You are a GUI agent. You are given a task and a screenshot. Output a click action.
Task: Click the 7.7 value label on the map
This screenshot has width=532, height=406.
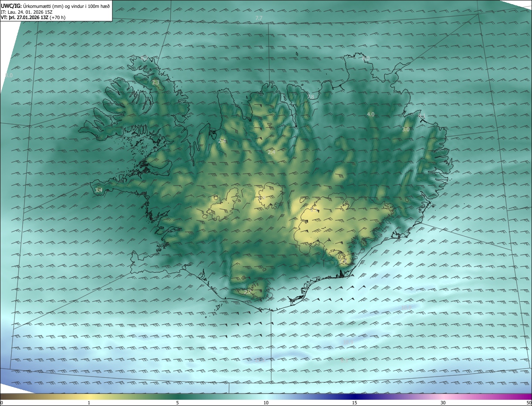point(259,18)
